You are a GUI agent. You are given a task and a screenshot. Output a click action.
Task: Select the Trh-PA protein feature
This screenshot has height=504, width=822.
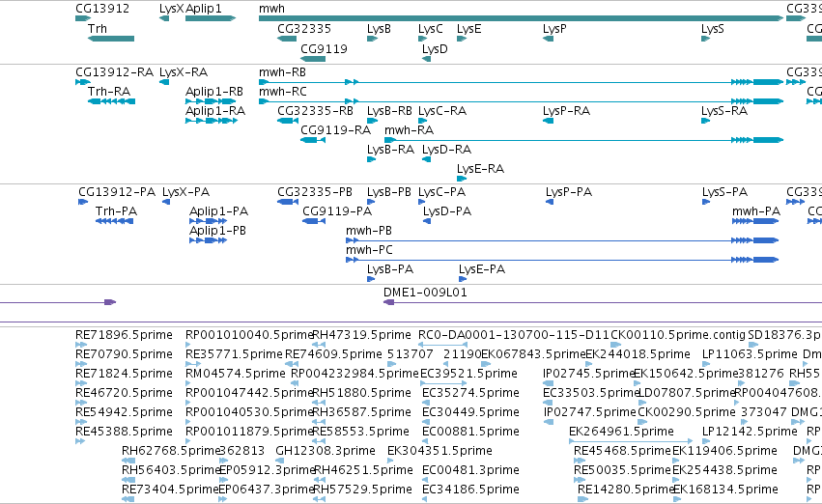coord(114,221)
